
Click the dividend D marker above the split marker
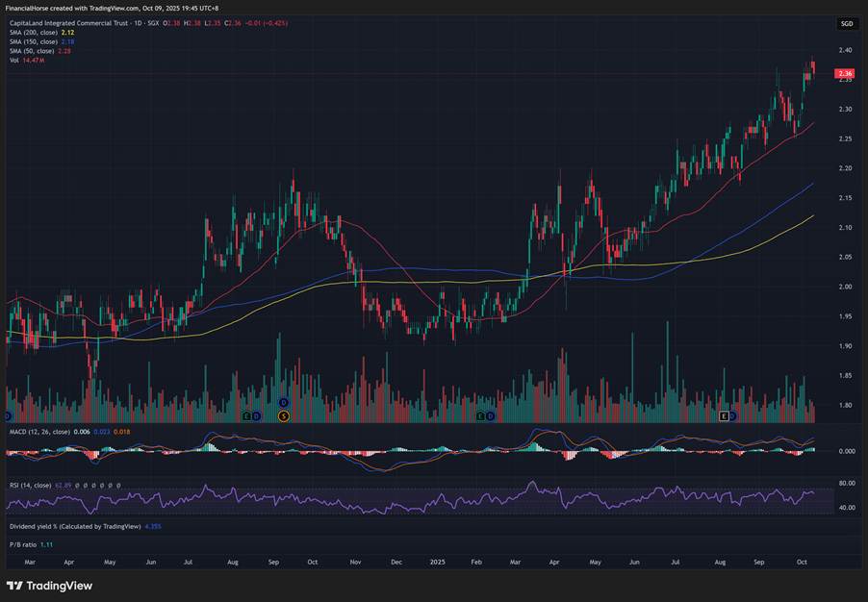pos(283,402)
